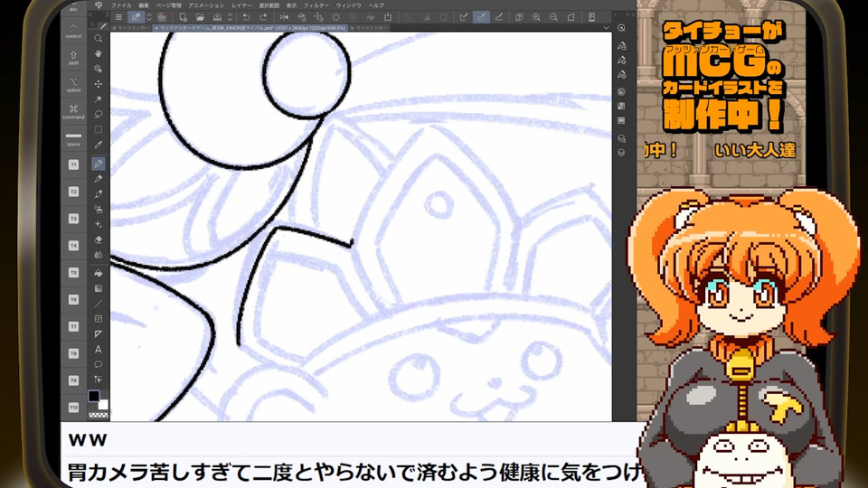Click the Zoom out magnifier icon
The image size is (868, 488).
coord(553,17)
